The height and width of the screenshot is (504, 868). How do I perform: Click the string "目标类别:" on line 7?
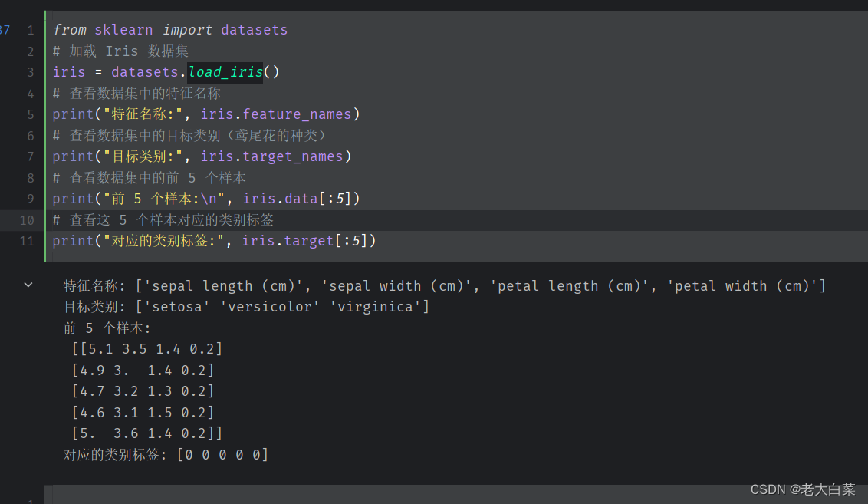pyautogui.click(x=143, y=156)
